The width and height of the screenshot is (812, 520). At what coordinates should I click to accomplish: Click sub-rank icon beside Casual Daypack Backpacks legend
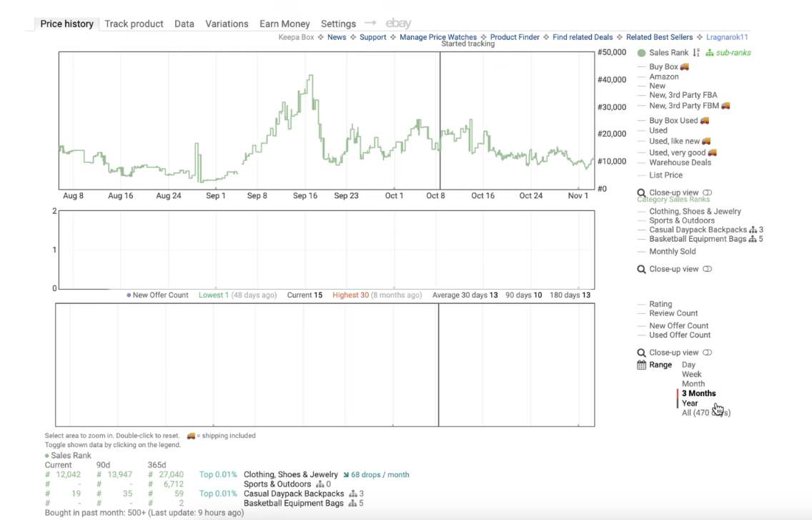pos(753,230)
